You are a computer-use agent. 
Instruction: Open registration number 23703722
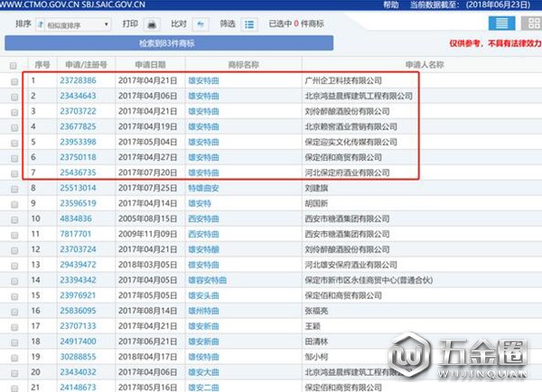(78, 111)
